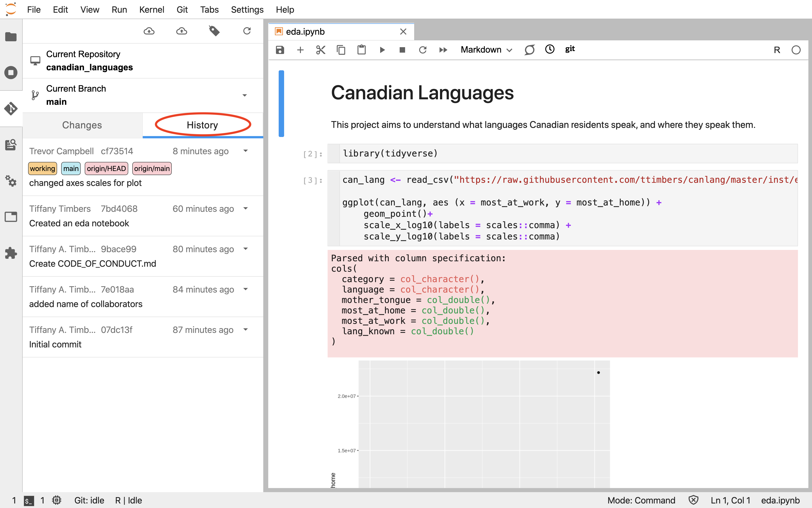Click the blue main branch label

(x=71, y=169)
